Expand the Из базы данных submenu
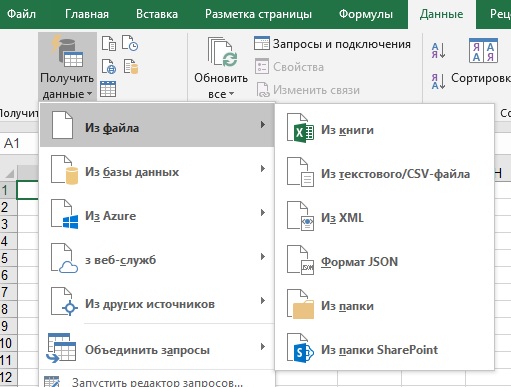The width and height of the screenshot is (511, 387). [157, 172]
